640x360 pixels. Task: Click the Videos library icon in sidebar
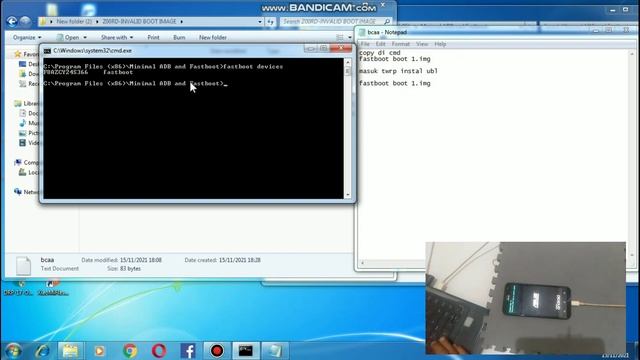coord(22,142)
